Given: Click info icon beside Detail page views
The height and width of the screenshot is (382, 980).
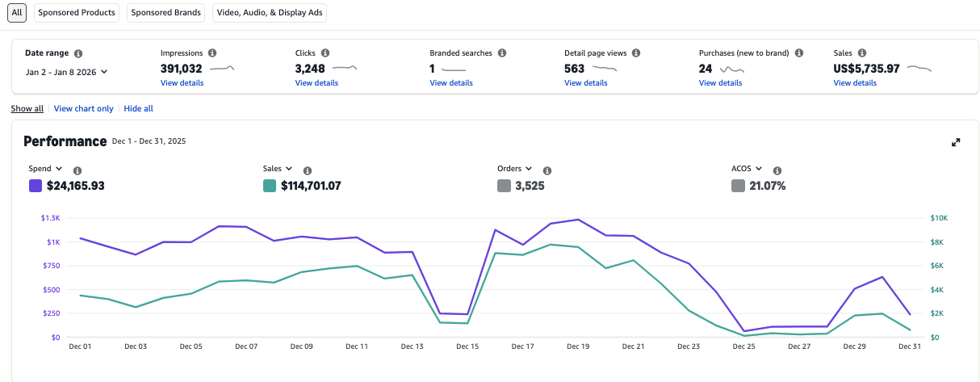Looking at the screenshot, I should pos(636,52).
